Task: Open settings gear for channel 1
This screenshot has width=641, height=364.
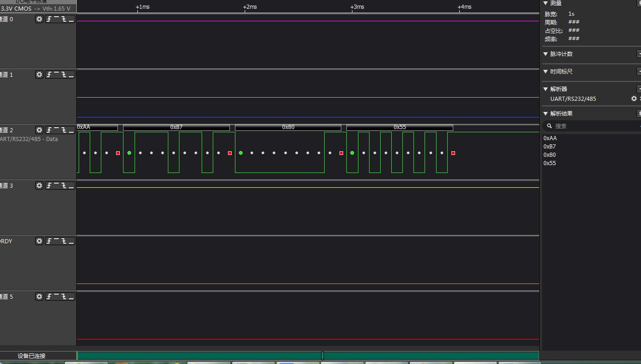Action: [x=39, y=74]
